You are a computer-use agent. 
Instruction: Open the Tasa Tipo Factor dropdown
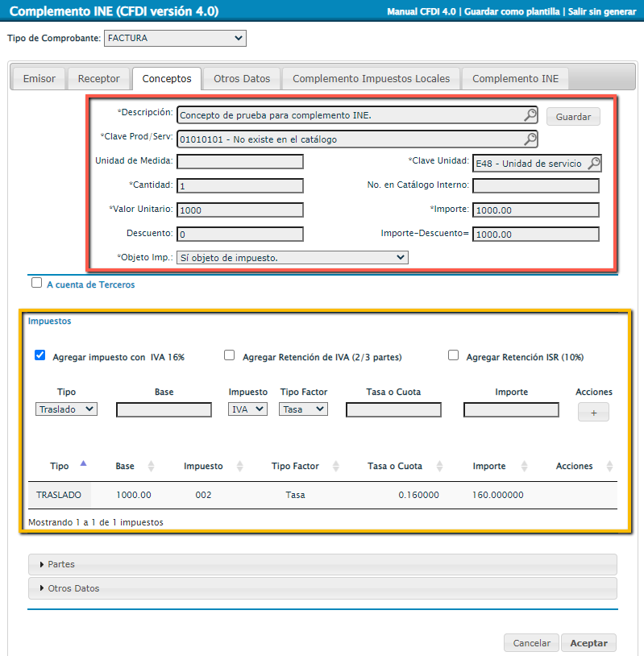[303, 409]
